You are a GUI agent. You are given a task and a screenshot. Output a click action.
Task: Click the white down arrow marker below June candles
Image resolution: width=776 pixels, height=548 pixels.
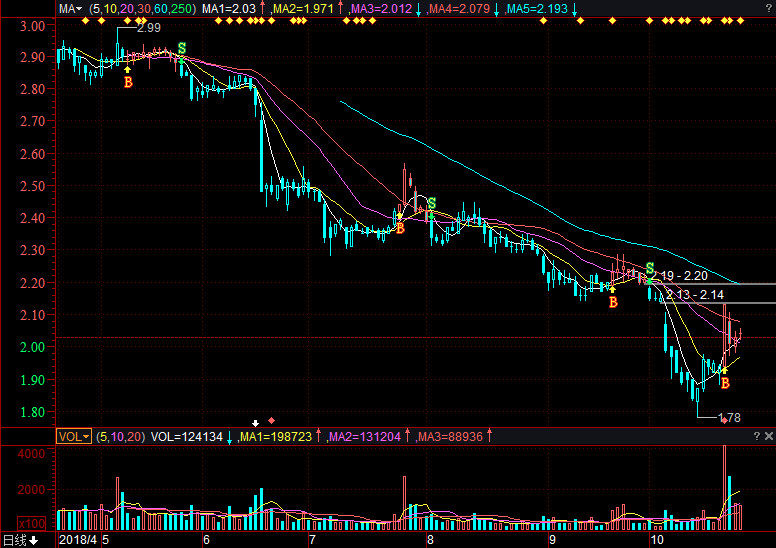[x=255, y=423]
